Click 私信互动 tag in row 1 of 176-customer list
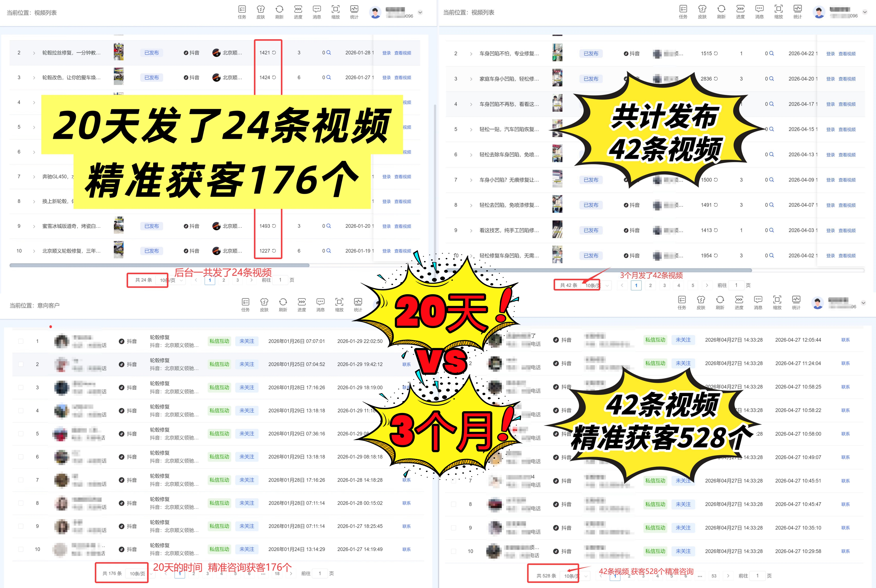The height and width of the screenshot is (588, 876). click(x=219, y=341)
